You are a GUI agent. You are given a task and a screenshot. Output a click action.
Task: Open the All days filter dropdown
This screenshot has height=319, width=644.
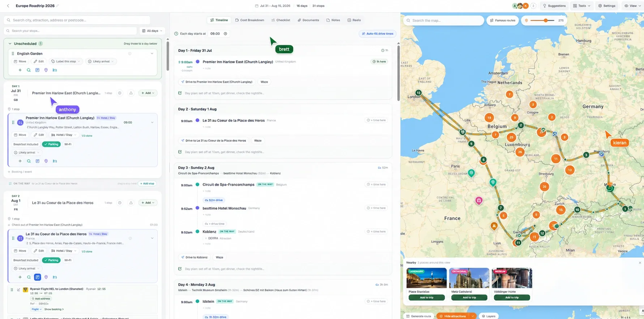(152, 31)
